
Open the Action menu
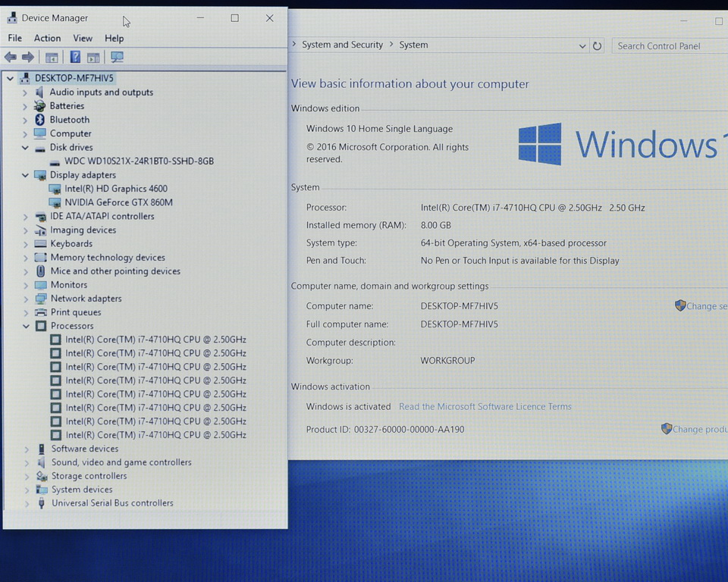click(47, 38)
